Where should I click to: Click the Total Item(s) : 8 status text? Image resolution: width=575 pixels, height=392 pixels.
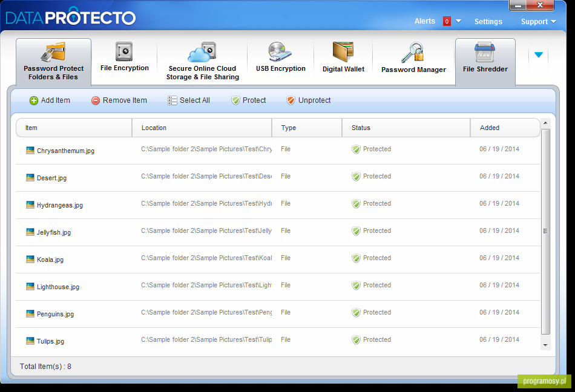(x=45, y=367)
